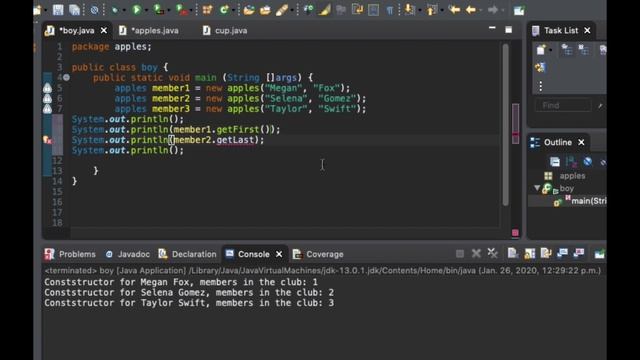The image size is (640, 360).
Task: Click the Open Perspective icon
Action: tap(519, 10)
